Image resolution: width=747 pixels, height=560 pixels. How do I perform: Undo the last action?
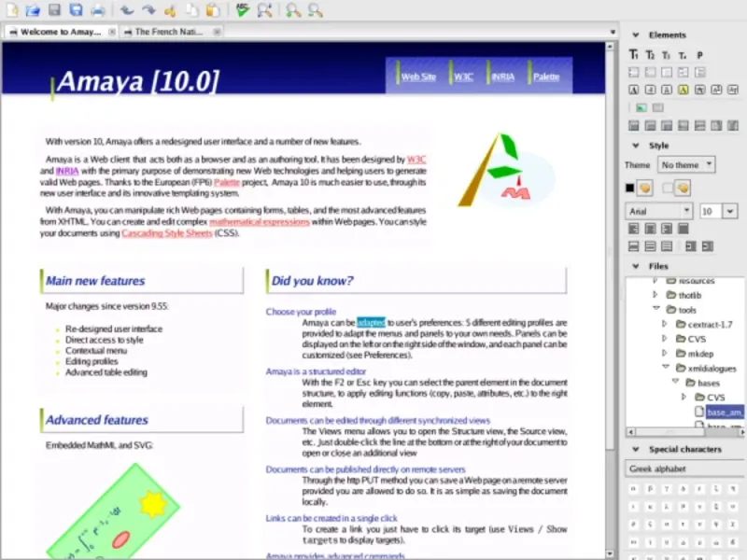pyautogui.click(x=127, y=9)
